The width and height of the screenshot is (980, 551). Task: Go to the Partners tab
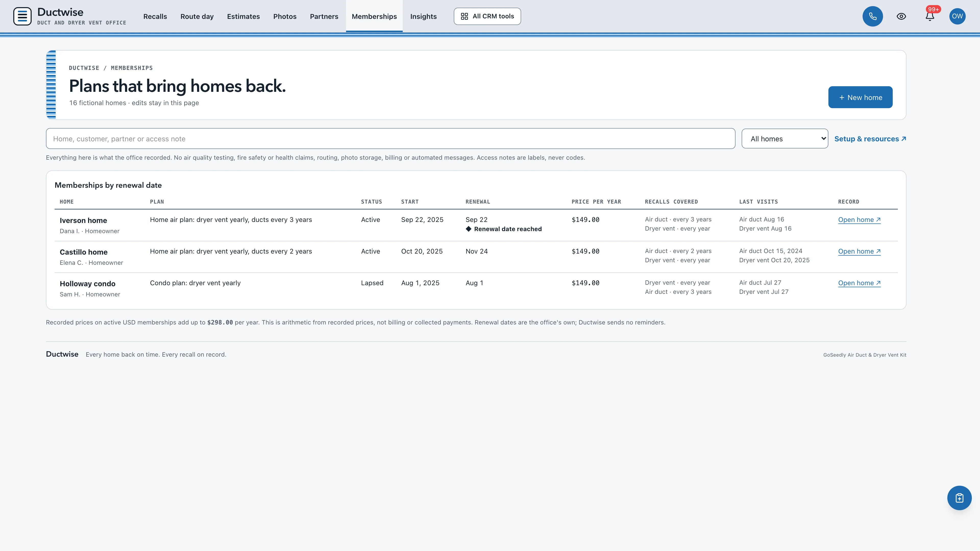click(x=324, y=16)
